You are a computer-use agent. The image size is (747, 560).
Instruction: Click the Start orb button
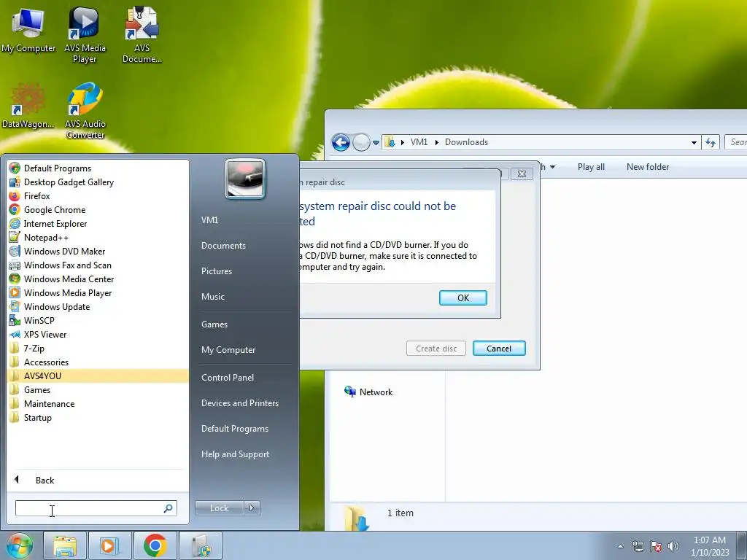click(x=19, y=545)
